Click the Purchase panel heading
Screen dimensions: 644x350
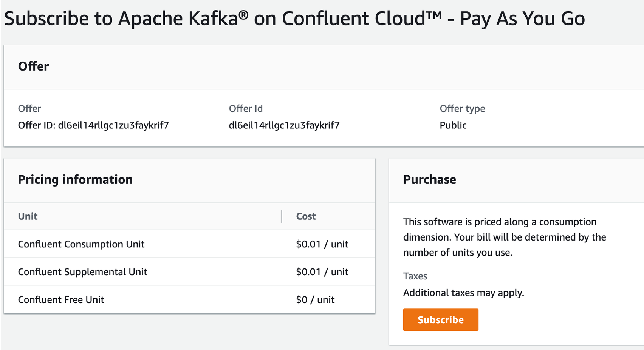[x=429, y=180]
